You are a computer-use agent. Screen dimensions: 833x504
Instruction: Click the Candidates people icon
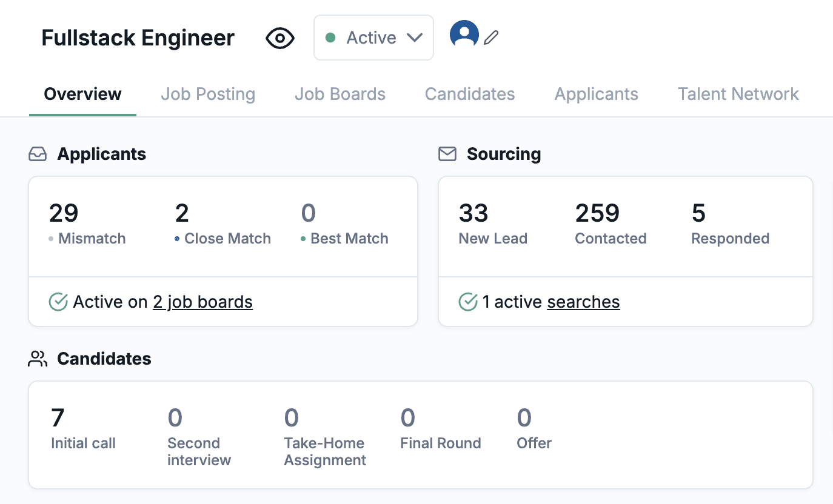(38, 359)
